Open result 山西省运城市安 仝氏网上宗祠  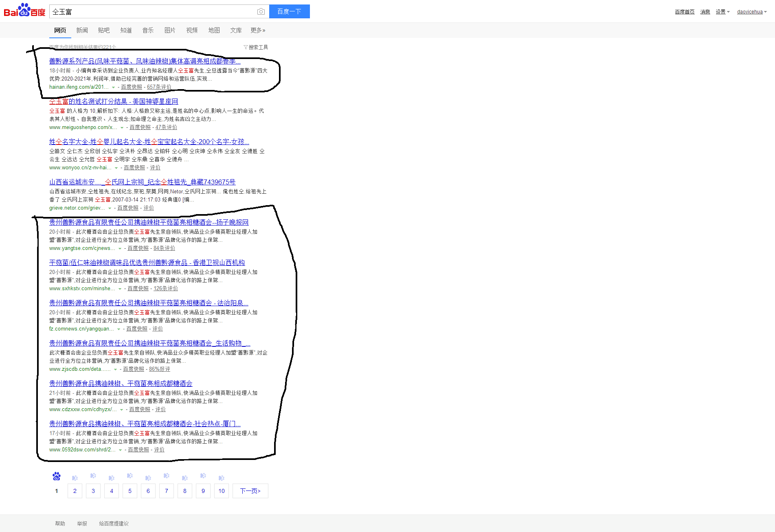143,182
